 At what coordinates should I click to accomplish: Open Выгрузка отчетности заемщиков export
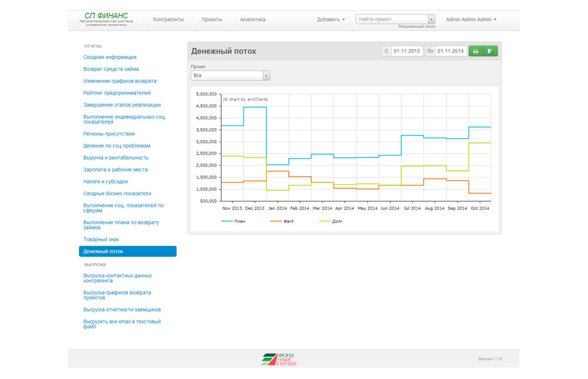[x=122, y=309]
